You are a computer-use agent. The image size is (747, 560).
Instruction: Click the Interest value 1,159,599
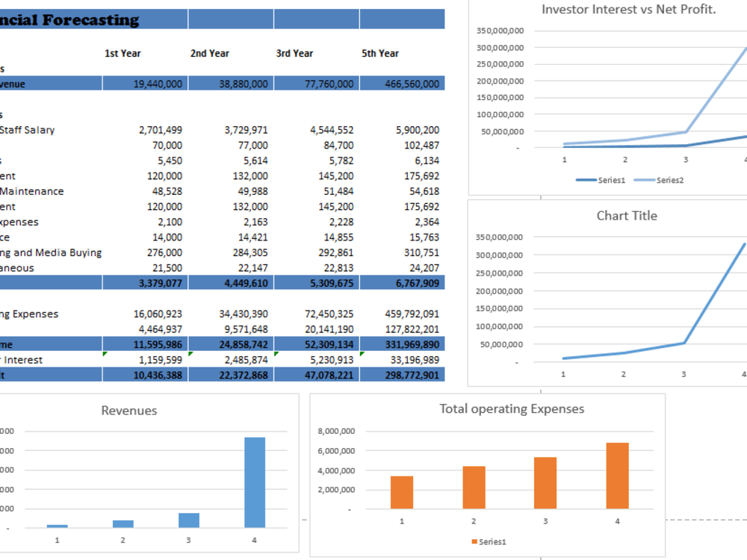tap(160, 360)
